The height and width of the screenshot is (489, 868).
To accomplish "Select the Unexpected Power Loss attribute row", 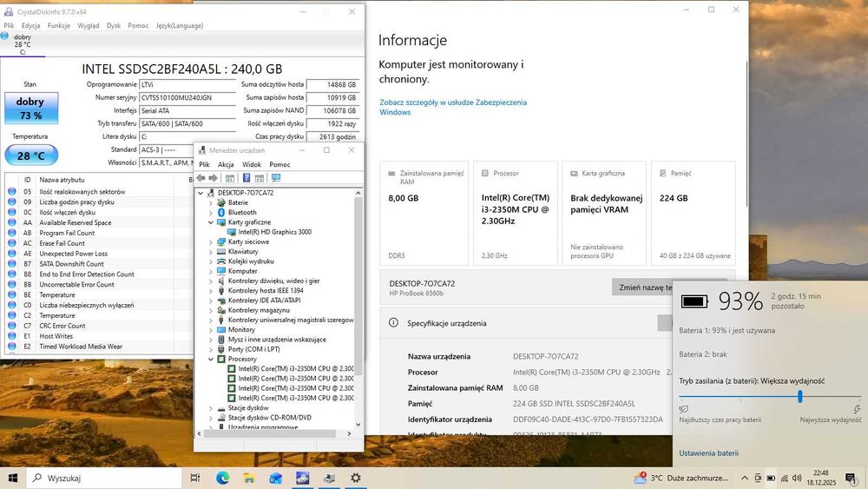I will [x=98, y=254].
